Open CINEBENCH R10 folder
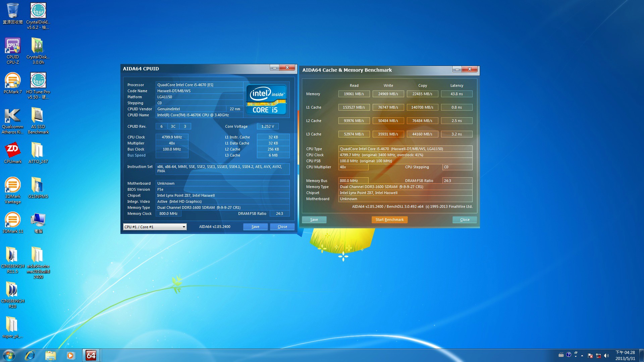Viewport: 644px width, 362px height. [x=13, y=295]
